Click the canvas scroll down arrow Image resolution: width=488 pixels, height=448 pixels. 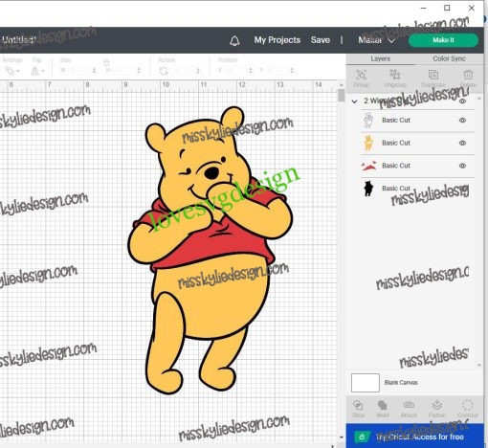[342, 437]
